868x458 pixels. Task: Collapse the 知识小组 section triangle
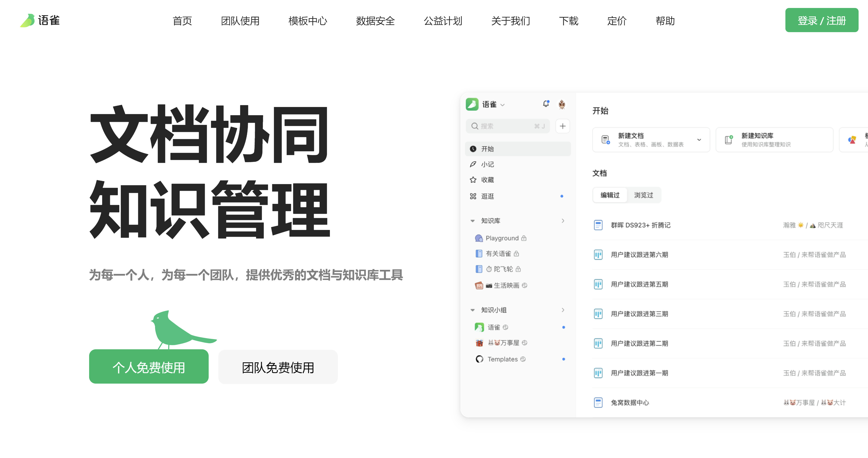point(472,310)
